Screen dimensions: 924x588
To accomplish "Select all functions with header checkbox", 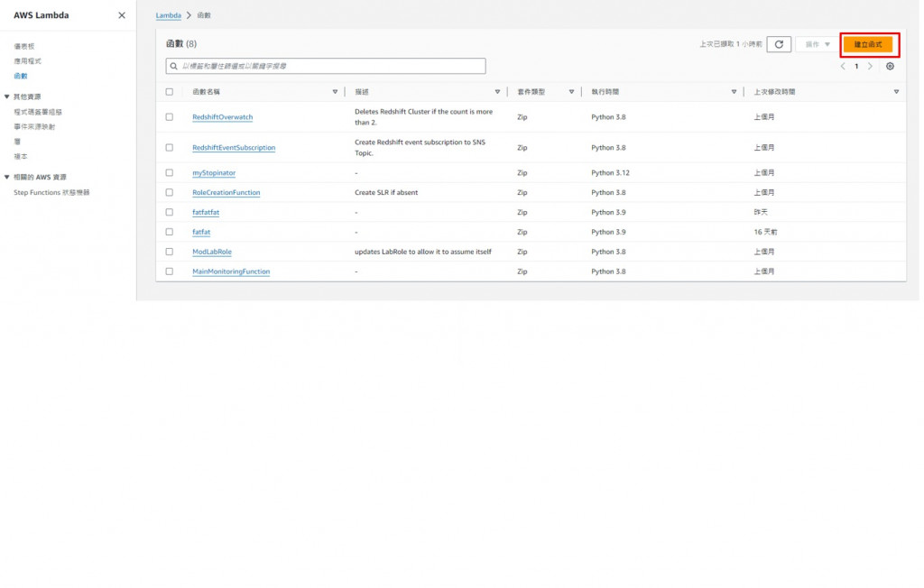I will [x=169, y=92].
